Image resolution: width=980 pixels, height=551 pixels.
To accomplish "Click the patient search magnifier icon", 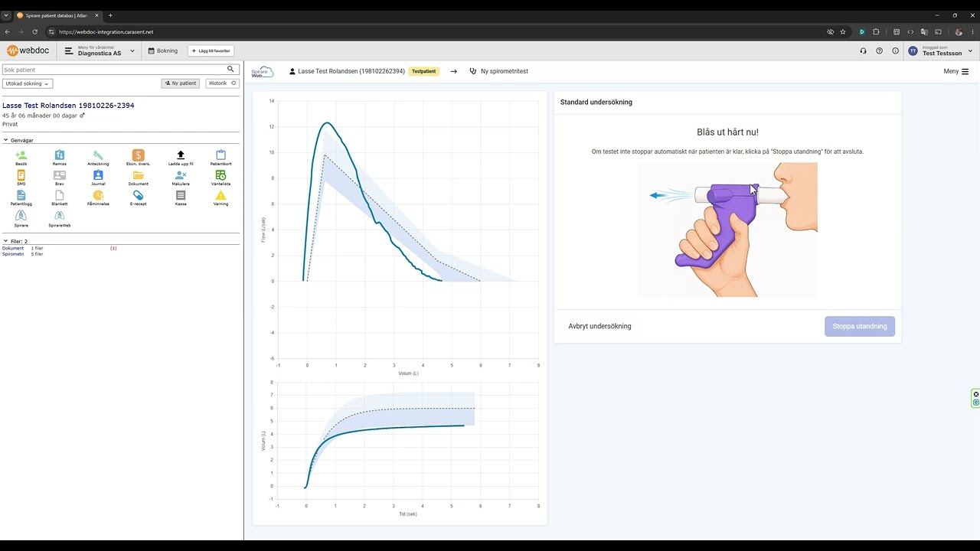I will coord(230,70).
